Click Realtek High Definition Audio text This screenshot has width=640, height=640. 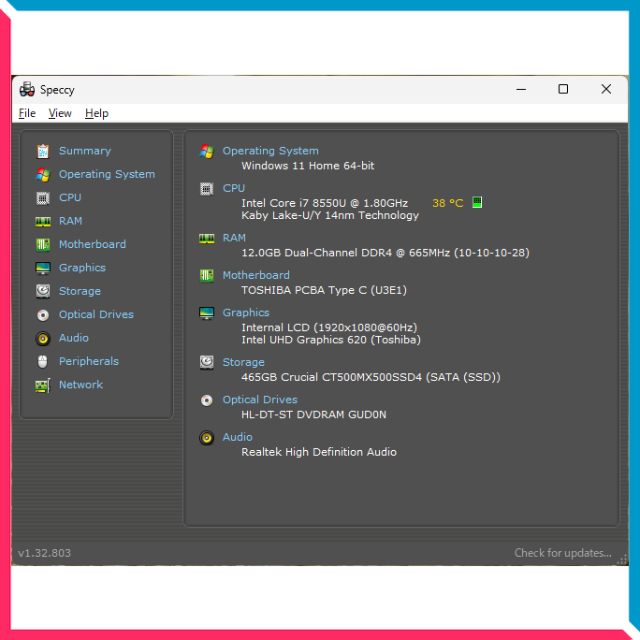click(x=319, y=452)
